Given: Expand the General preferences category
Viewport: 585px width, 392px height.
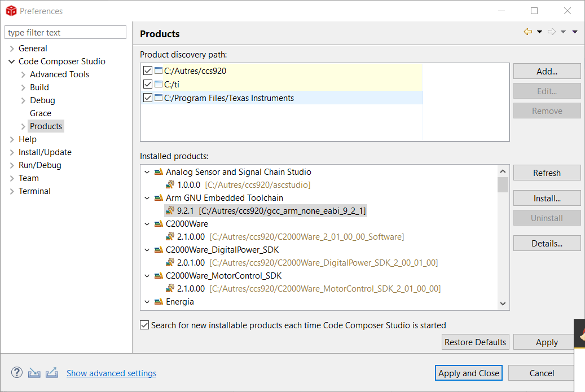Looking at the screenshot, I should [12, 49].
